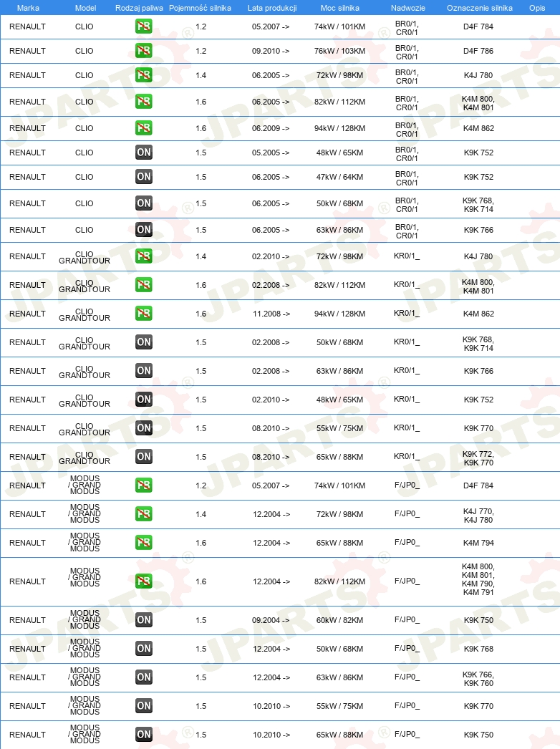
Task: Click diesel icon in the K9K 772, K9K 770 row
Action: click(144, 457)
